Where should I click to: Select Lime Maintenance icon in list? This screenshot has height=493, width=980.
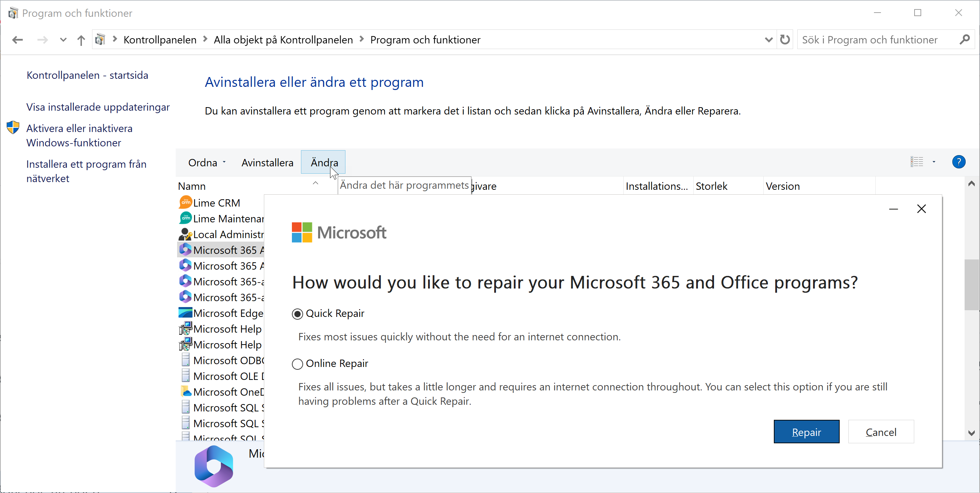[185, 218]
